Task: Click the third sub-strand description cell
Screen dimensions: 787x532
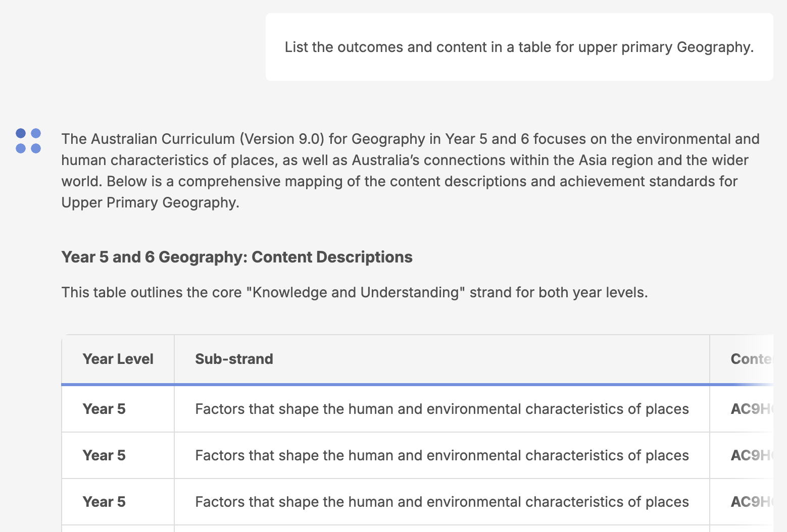Action: click(x=441, y=502)
